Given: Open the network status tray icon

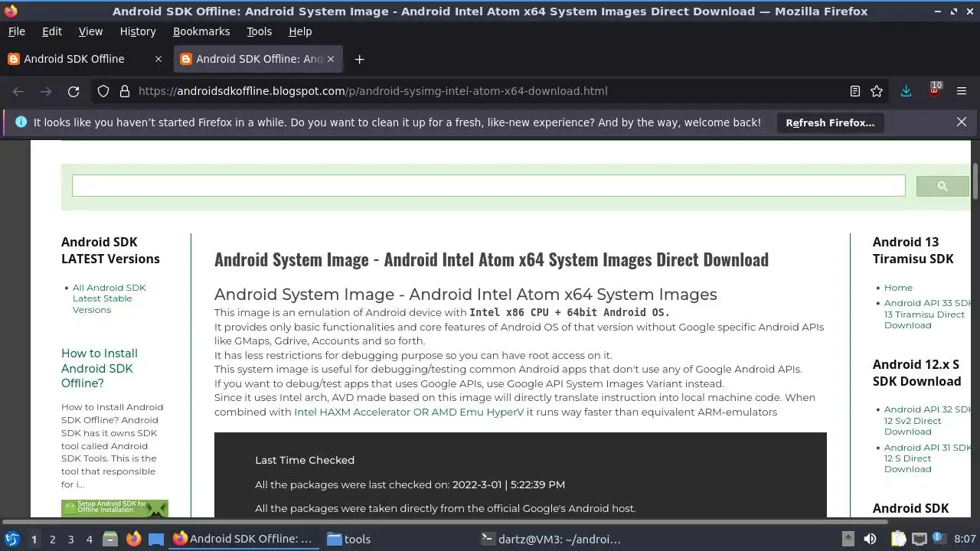Looking at the screenshot, I should (x=920, y=539).
